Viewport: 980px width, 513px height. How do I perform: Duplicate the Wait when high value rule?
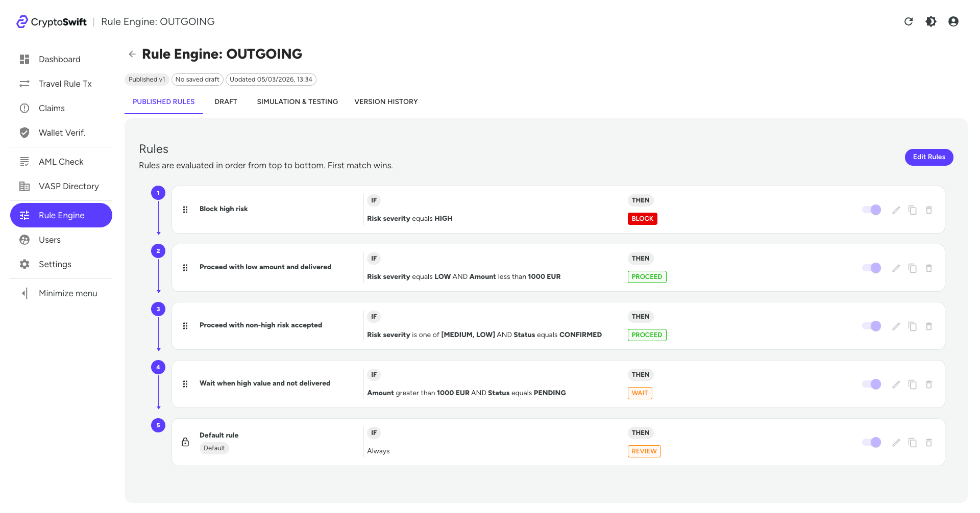point(913,384)
